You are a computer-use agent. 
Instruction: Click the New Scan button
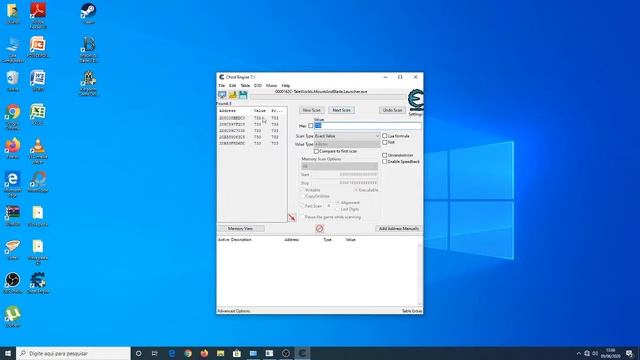312,110
